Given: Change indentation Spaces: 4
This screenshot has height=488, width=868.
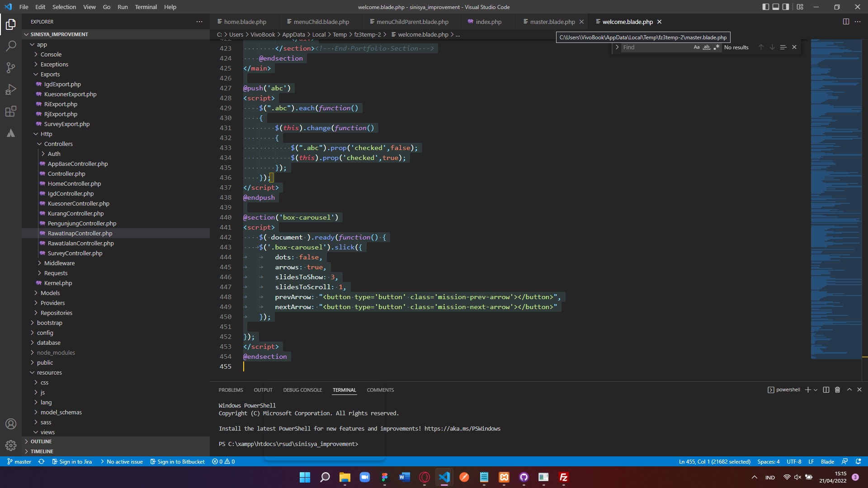Looking at the screenshot, I should tap(768, 461).
